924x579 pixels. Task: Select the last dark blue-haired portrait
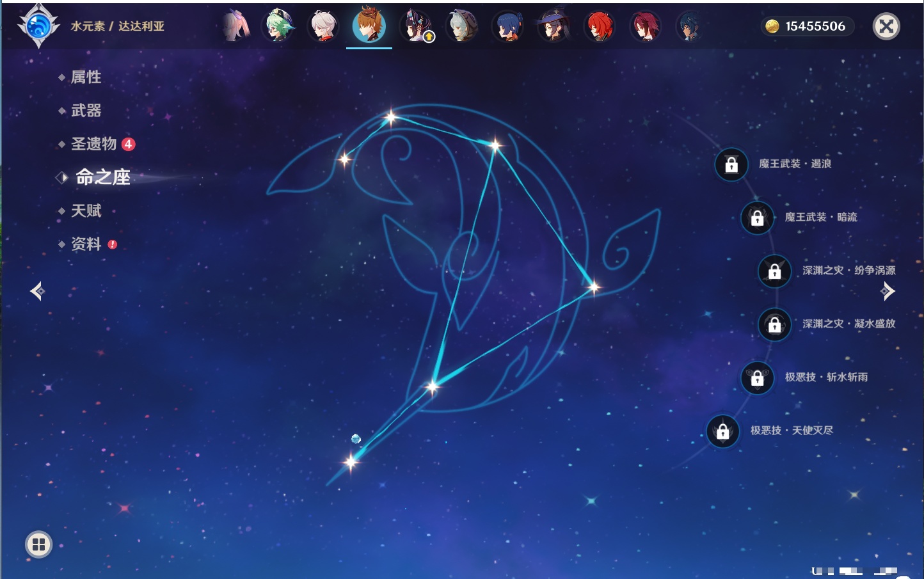(690, 26)
